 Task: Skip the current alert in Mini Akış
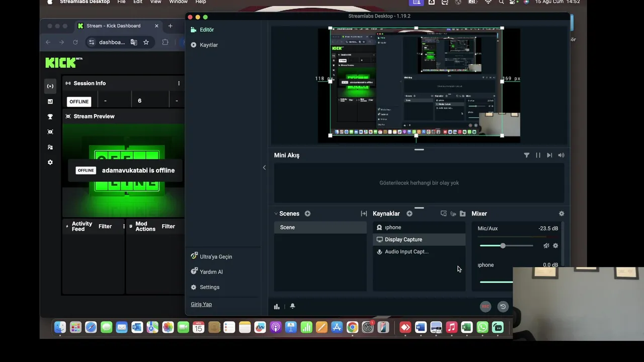pyautogui.click(x=549, y=155)
